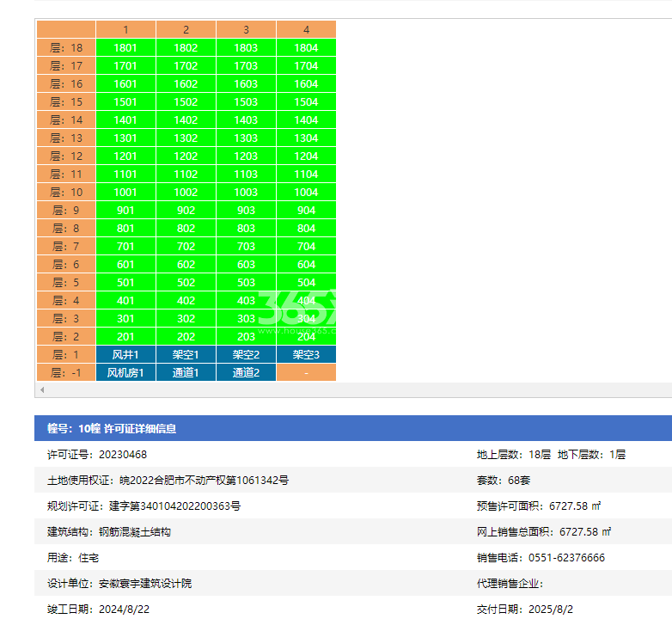Click sales phone 0551-62376666
This screenshot has width=672, height=625.
click(x=566, y=557)
